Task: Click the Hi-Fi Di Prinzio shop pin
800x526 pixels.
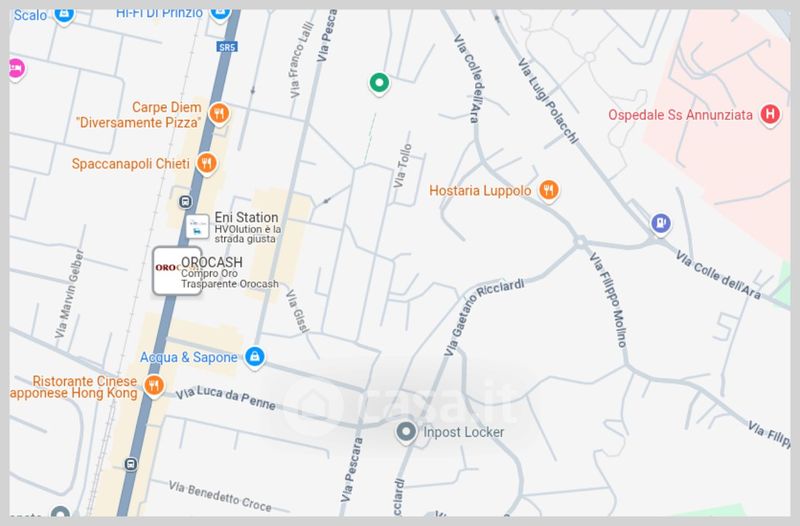Action: click(220, 13)
